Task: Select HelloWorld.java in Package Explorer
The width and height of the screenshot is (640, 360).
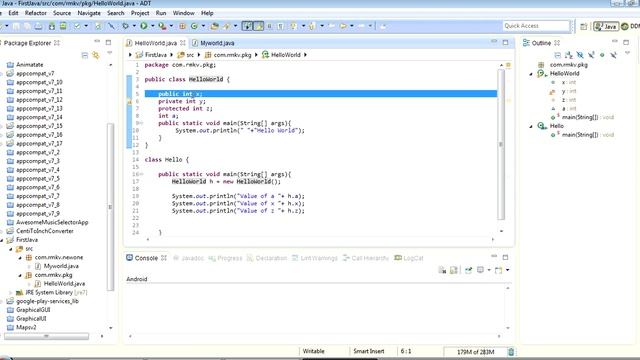Action: [60, 284]
